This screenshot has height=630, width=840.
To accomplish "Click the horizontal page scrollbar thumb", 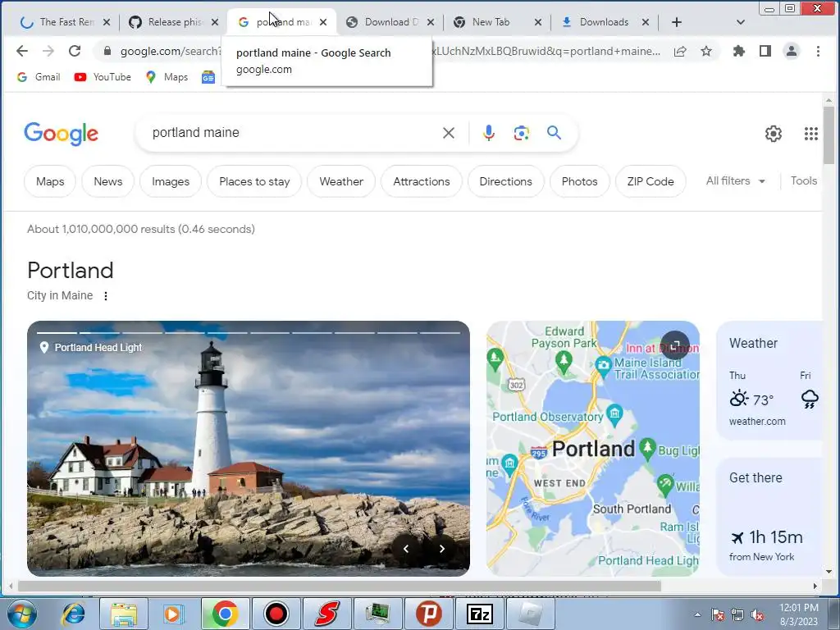I will tap(340, 586).
